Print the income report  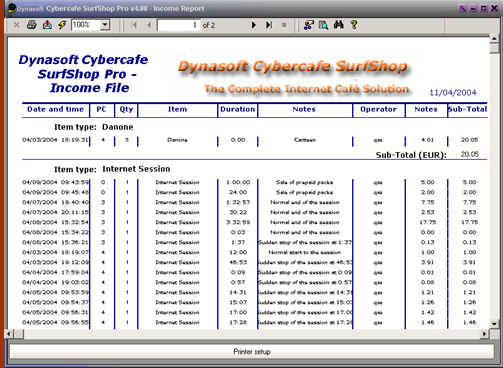(x=32, y=25)
